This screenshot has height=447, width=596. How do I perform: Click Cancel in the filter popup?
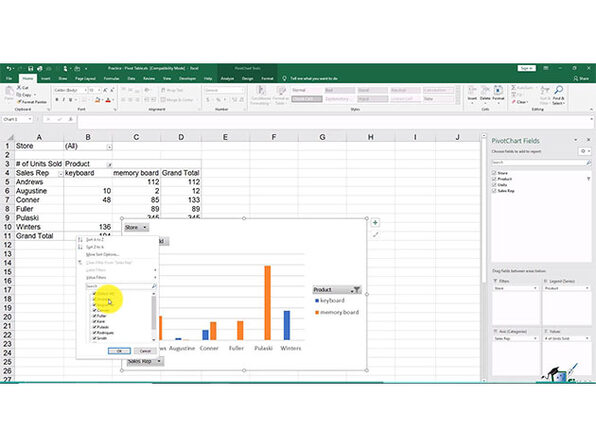pyautogui.click(x=145, y=351)
